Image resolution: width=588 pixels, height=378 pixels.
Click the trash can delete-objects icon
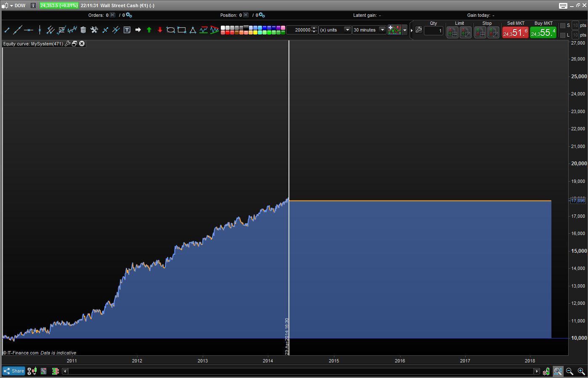point(83,30)
